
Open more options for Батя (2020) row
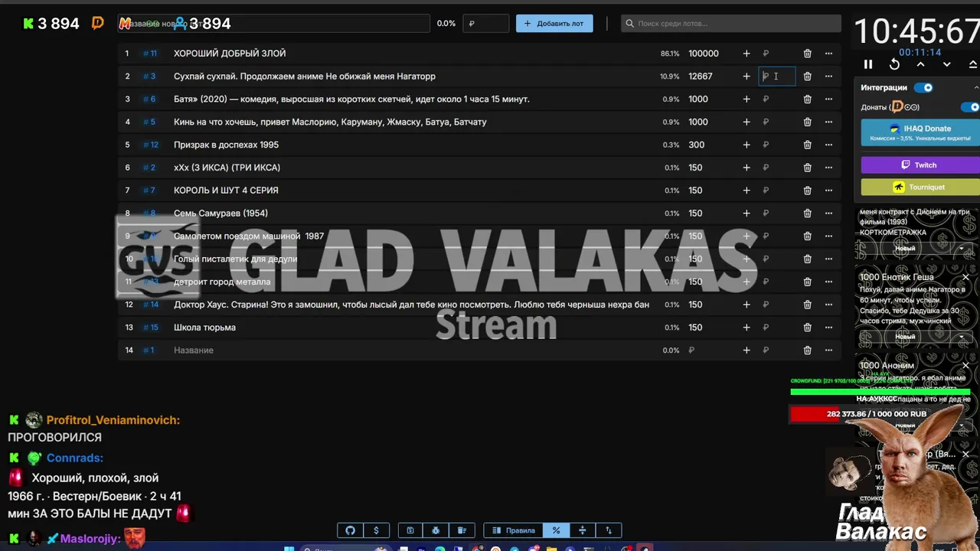pos(828,99)
